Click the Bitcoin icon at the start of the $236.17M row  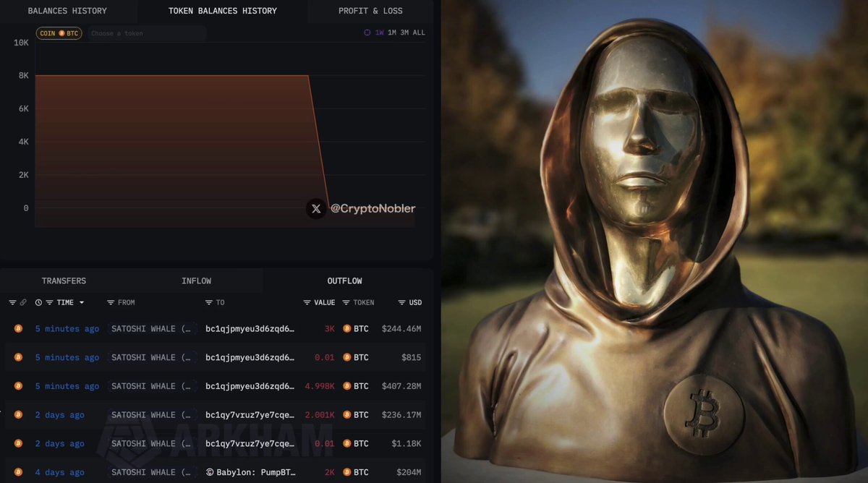18,415
